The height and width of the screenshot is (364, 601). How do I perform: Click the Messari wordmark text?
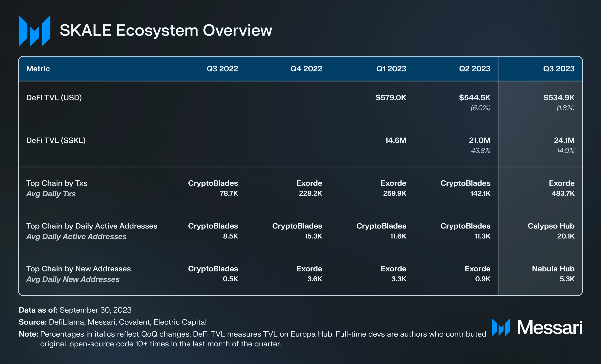(550, 327)
